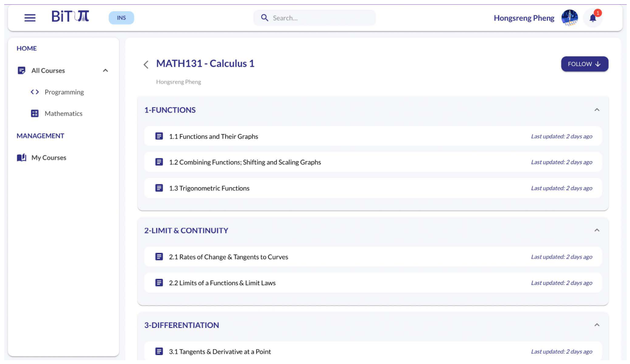Viewport: 630px width, 364px height.
Task: Click the MATH131 - Calculus 1 title
Action: coord(205,64)
